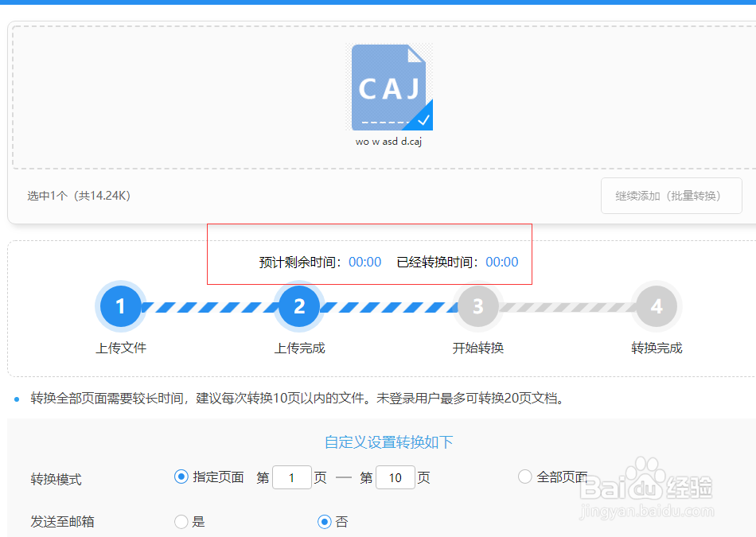Click the step 2 上传完成 circle icon
This screenshot has height=537, width=756.
[x=299, y=305]
